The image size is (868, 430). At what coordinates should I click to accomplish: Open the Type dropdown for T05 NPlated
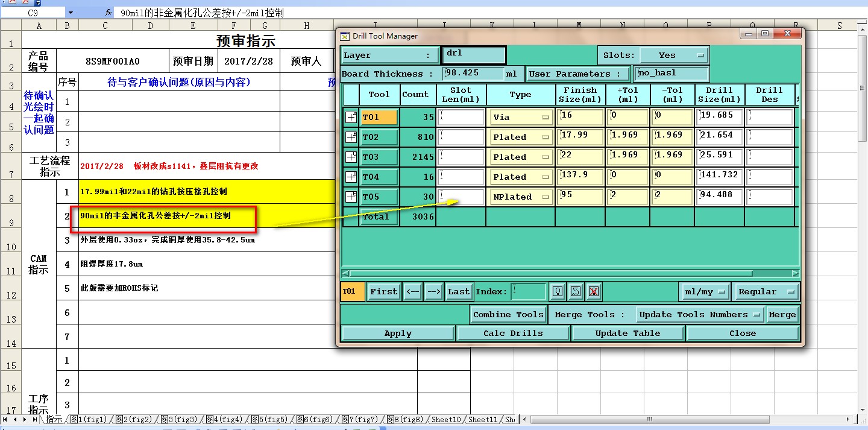click(521, 197)
